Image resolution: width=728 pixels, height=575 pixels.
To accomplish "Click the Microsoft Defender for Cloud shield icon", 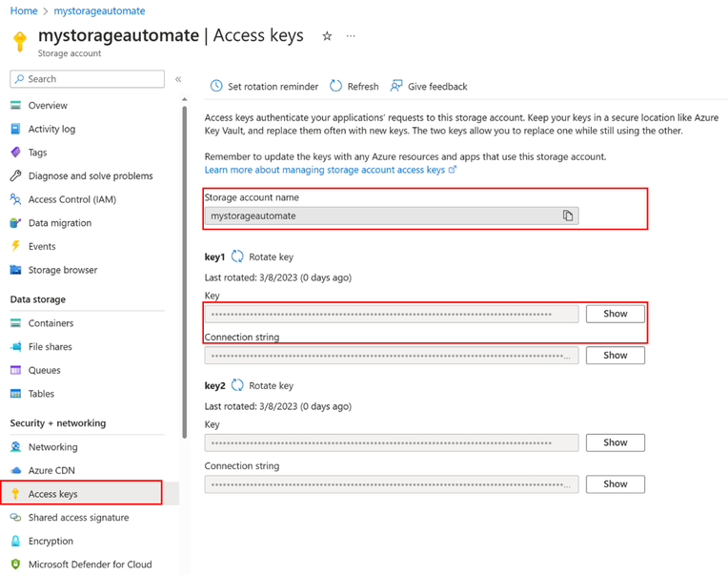I will [16, 565].
